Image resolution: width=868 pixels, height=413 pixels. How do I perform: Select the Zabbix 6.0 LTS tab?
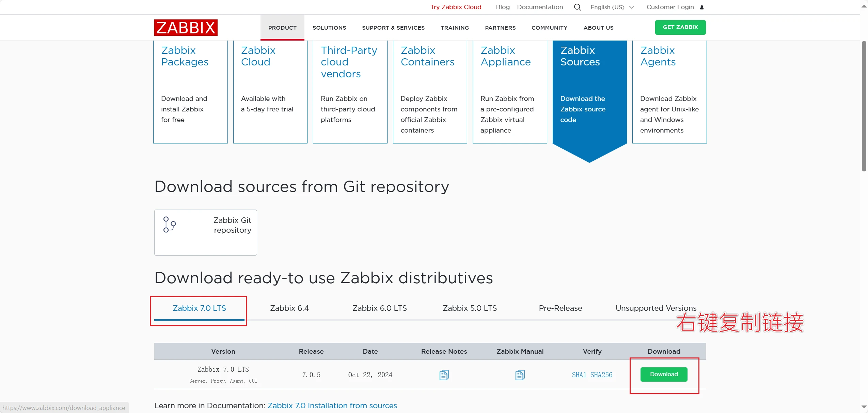click(379, 308)
